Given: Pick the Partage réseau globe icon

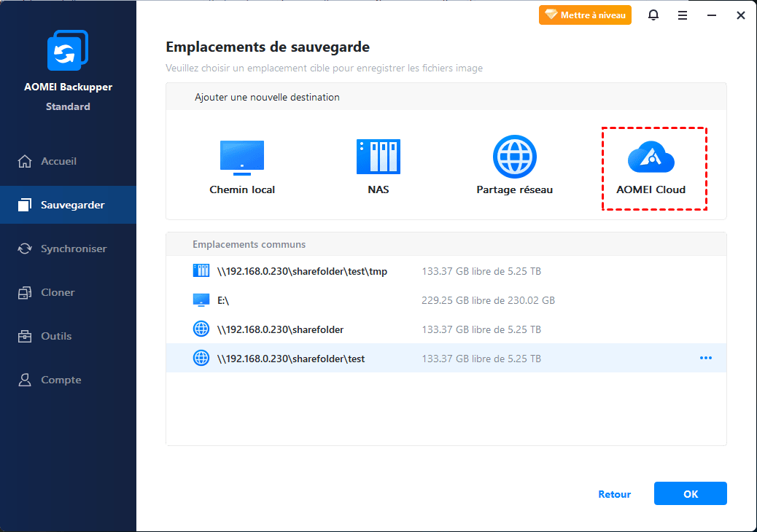Looking at the screenshot, I should pos(515,156).
